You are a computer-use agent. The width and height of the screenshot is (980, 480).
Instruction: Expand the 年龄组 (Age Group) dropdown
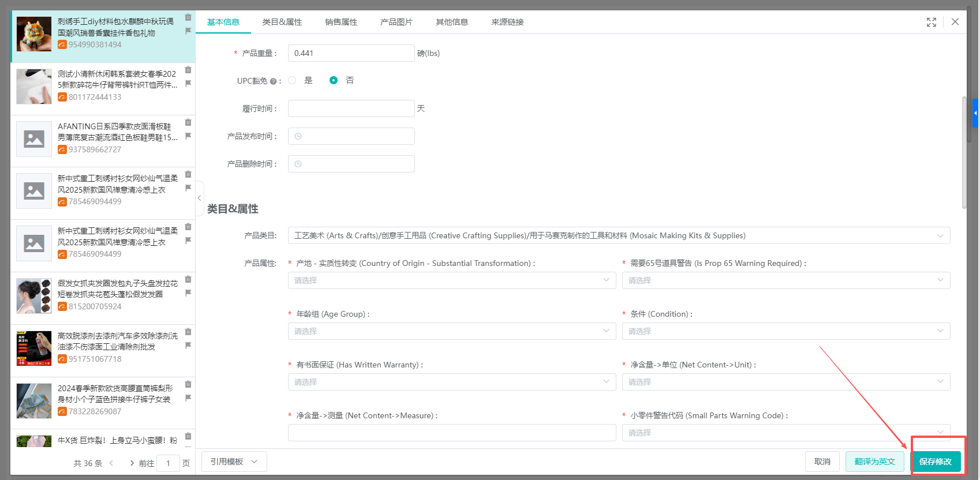(451, 331)
